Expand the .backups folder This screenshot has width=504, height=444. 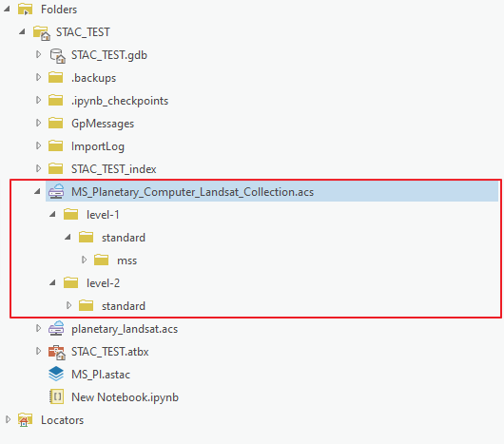click(x=38, y=77)
